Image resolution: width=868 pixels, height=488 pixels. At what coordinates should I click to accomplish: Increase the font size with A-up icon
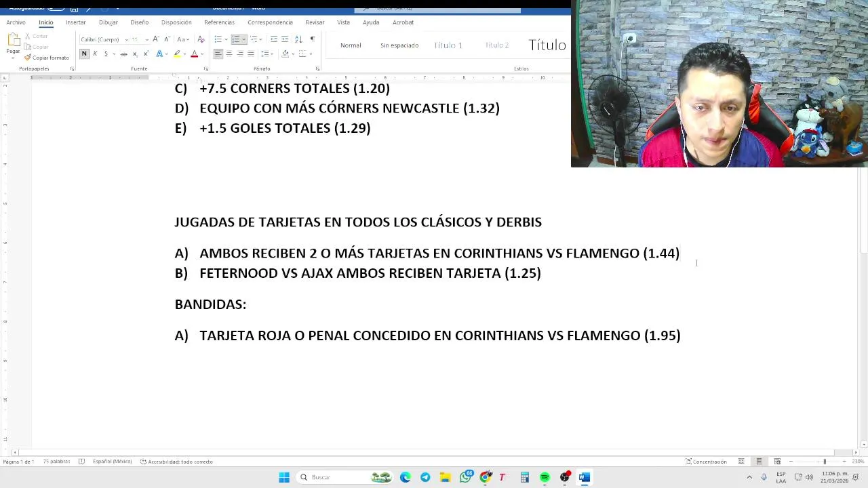click(155, 39)
